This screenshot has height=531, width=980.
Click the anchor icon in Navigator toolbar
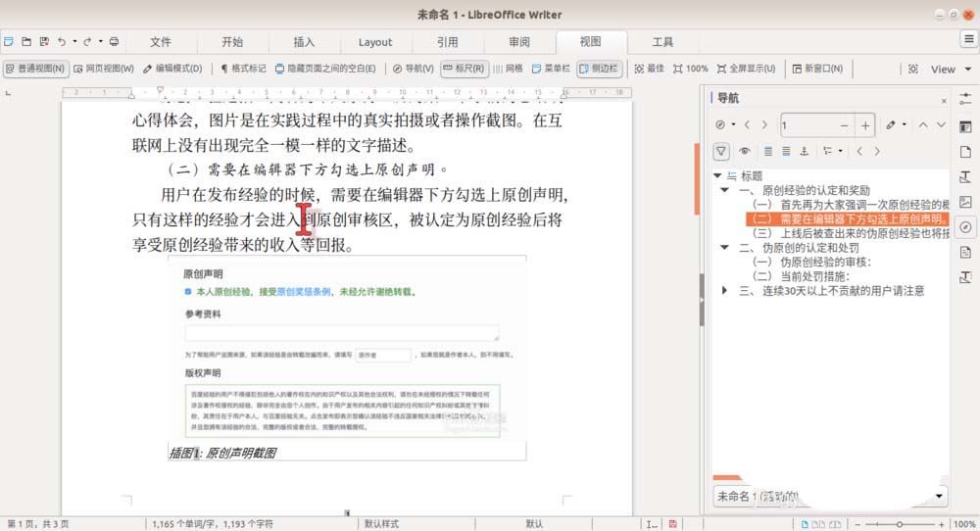(x=804, y=151)
